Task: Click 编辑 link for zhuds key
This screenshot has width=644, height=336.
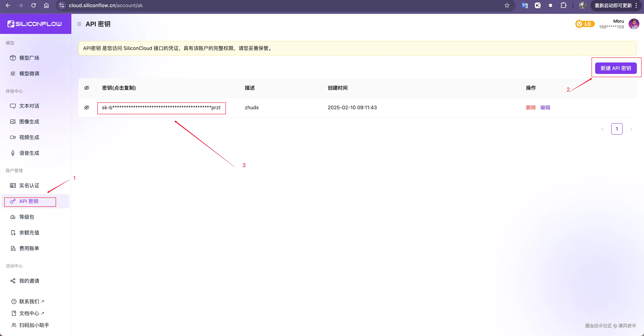Action: point(545,108)
